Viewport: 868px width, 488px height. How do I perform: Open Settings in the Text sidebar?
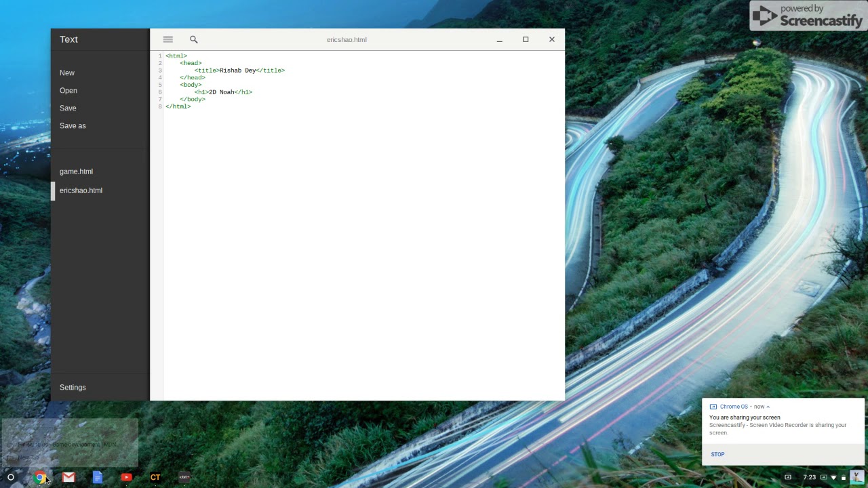pos(73,387)
